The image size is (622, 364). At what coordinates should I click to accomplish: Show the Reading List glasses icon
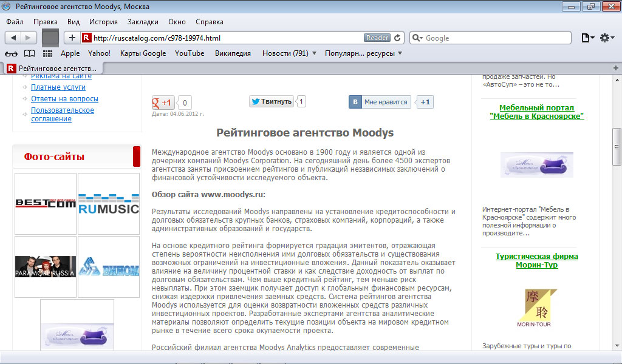(11, 53)
